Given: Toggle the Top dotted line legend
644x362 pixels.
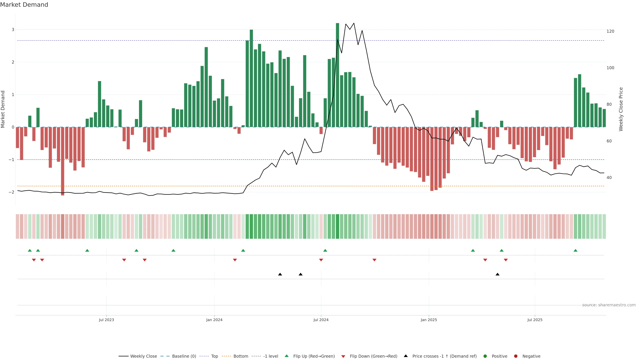Looking at the screenshot, I should tap(214, 356).
